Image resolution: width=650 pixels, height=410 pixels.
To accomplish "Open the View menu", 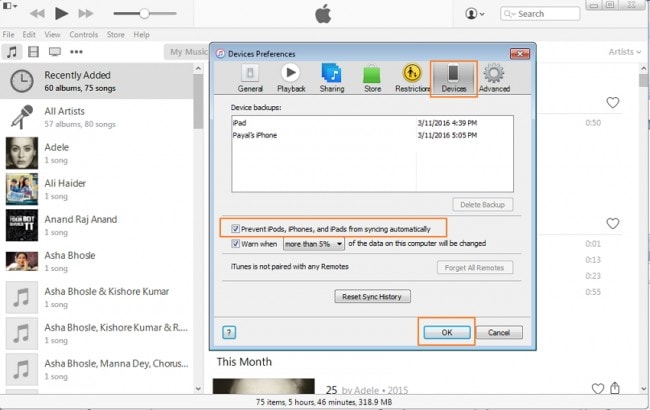I will coord(52,35).
